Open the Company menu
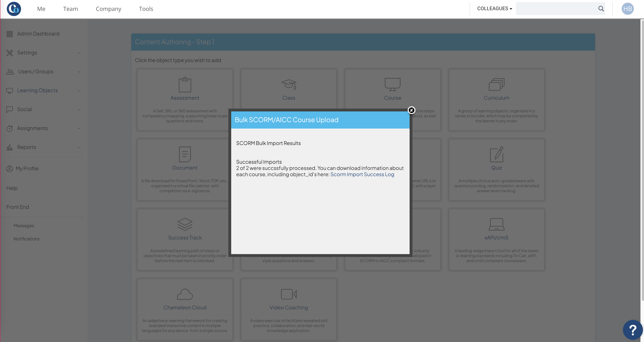Image resolution: width=644 pixels, height=342 pixels. 108,9
